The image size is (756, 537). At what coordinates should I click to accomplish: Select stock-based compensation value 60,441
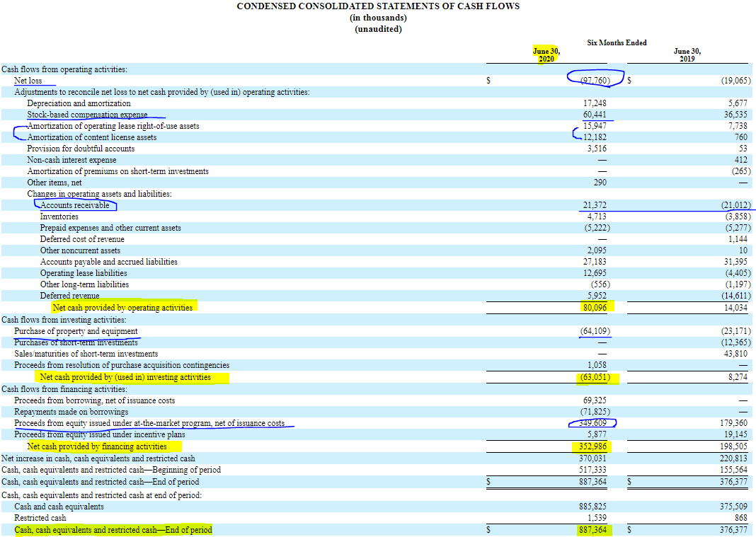(595, 115)
